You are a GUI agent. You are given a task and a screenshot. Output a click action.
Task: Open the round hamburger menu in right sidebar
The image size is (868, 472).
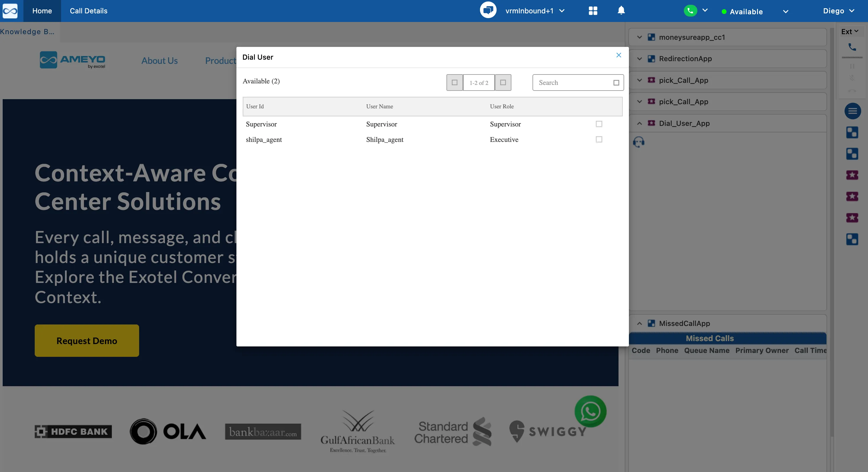pos(852,111)
